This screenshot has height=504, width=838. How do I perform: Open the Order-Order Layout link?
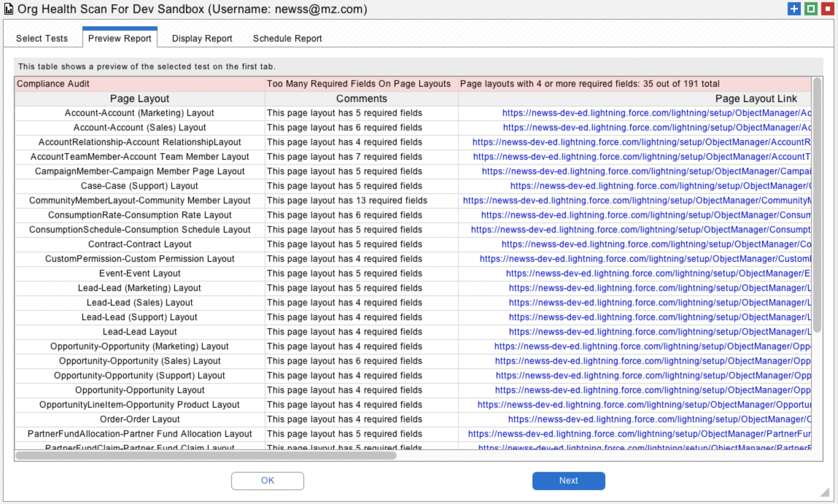[659, 419]
